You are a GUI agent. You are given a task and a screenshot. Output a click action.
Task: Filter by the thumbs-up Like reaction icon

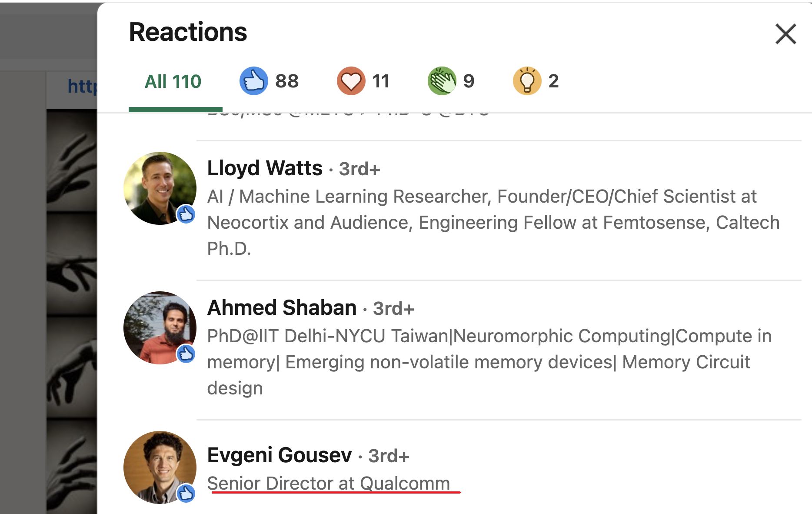point(253,81)
